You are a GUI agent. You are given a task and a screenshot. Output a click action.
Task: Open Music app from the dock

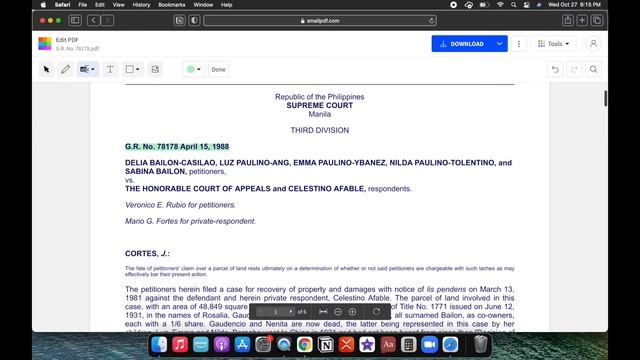(x=180, y=344)
